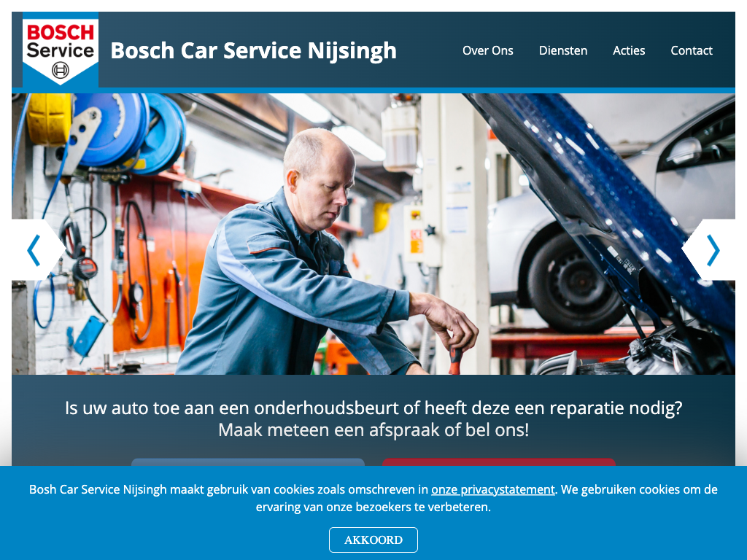Open the Over Ons menu item
This screenshot has height=560, width=747.
[487, 50]
